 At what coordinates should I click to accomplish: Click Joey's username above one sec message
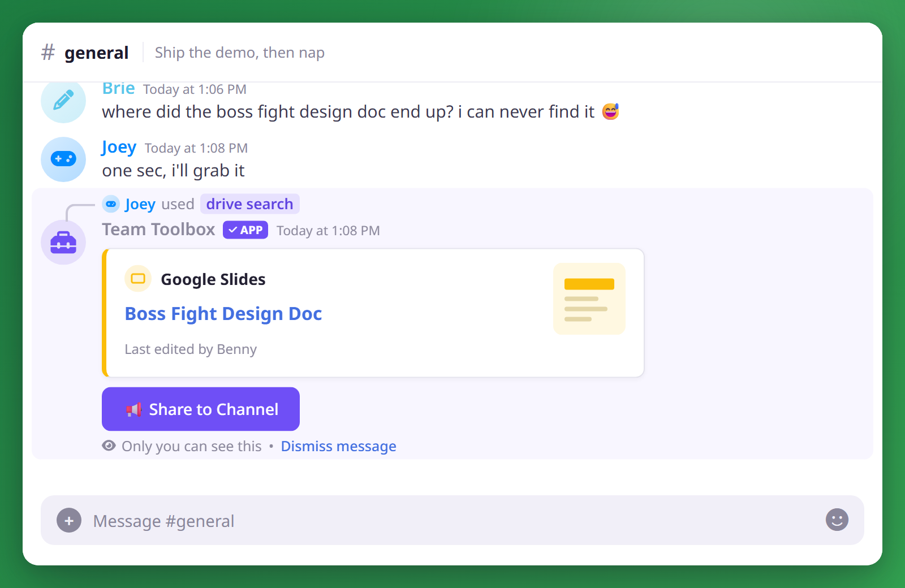pos(119,148)
